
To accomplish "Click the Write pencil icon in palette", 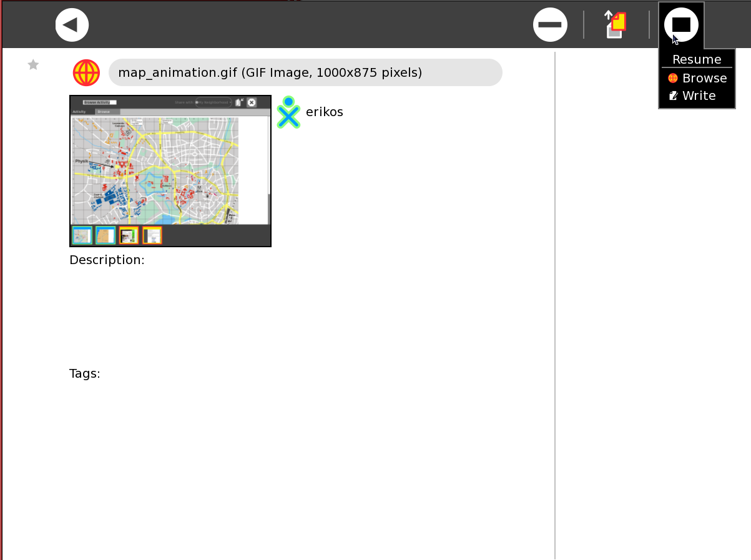I will 674,96.
